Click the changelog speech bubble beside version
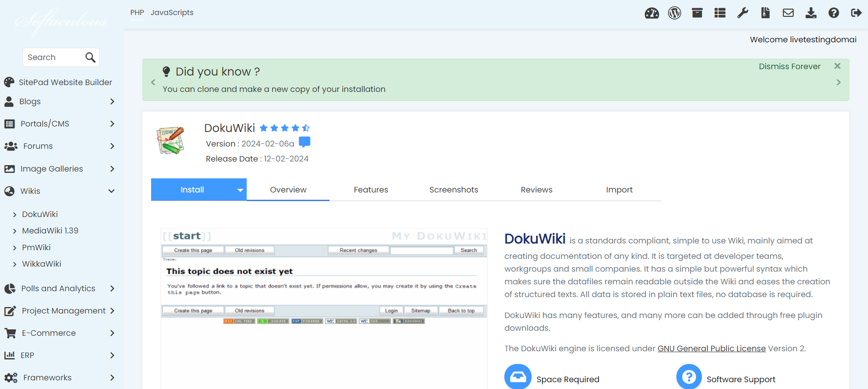The image size is (868, 389). click(x=305, y=142)
